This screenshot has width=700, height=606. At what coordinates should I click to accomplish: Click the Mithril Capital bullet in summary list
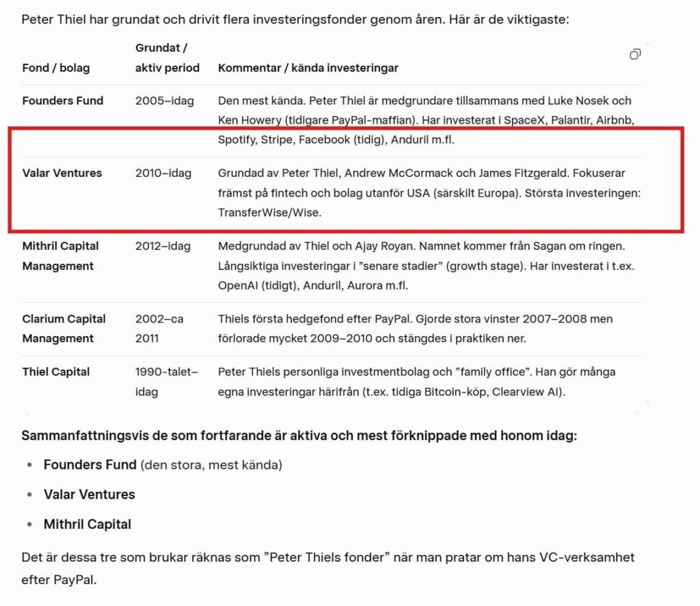87,524
